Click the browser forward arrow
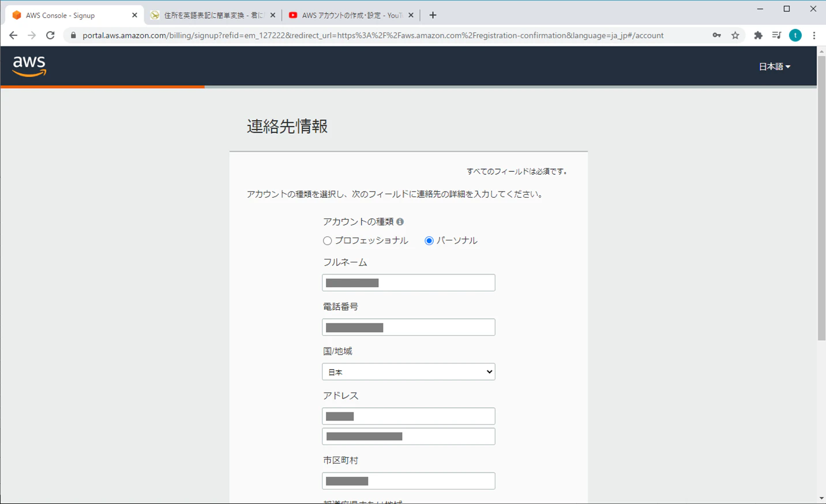The width and height of the screenshot is (826, 504). 32,35
